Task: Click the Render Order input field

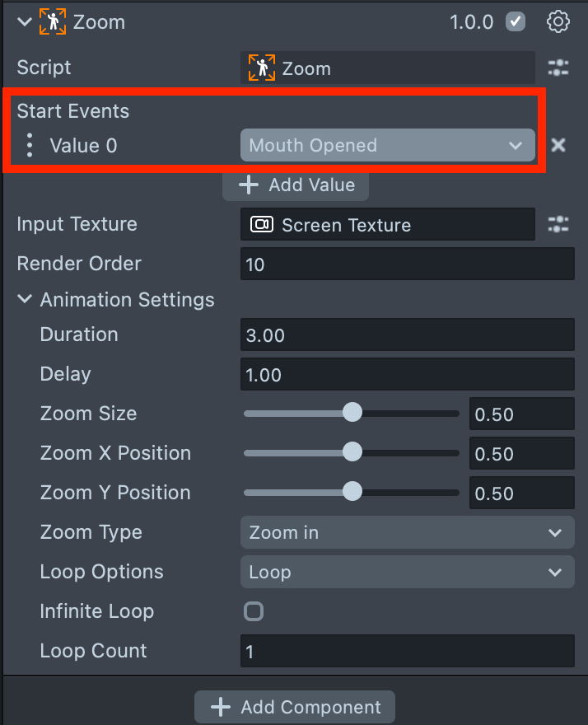Action: [407, 264]
